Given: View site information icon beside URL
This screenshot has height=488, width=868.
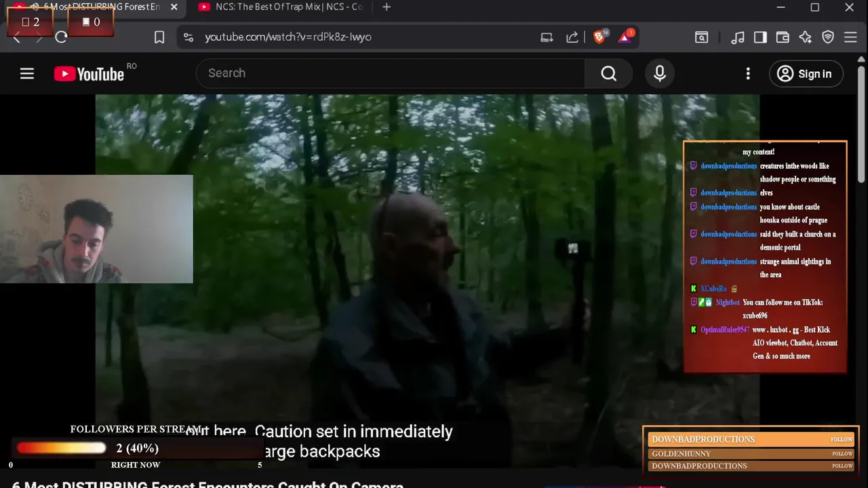Looking at the screenshot, I should [x=189, y=37].
